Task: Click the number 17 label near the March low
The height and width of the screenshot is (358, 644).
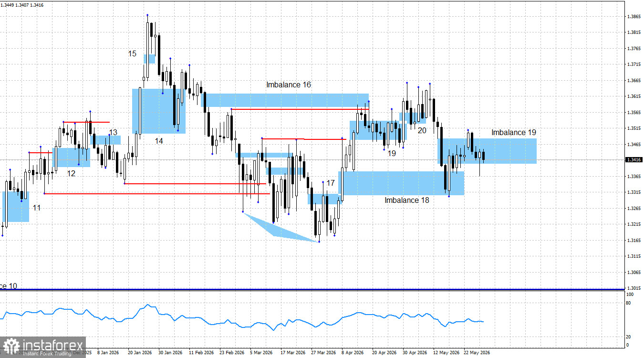Action: (331, 183)
